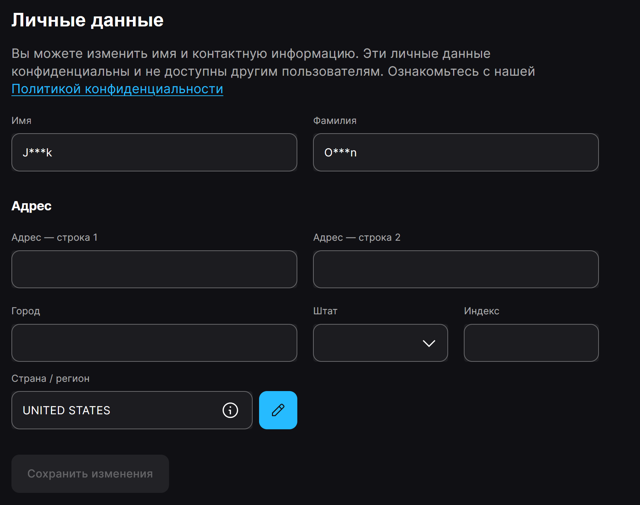Select the Город input field
Screen dimensions: 640x505
click(x=154, y=343)
